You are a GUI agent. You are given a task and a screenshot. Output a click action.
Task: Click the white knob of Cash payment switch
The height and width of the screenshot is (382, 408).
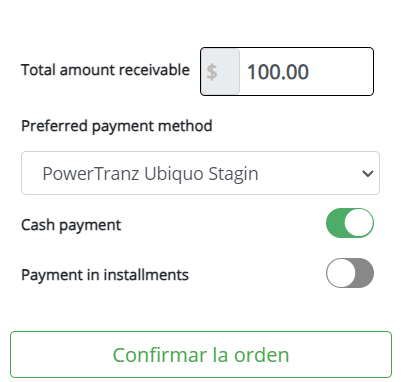[x=358, y=223]
